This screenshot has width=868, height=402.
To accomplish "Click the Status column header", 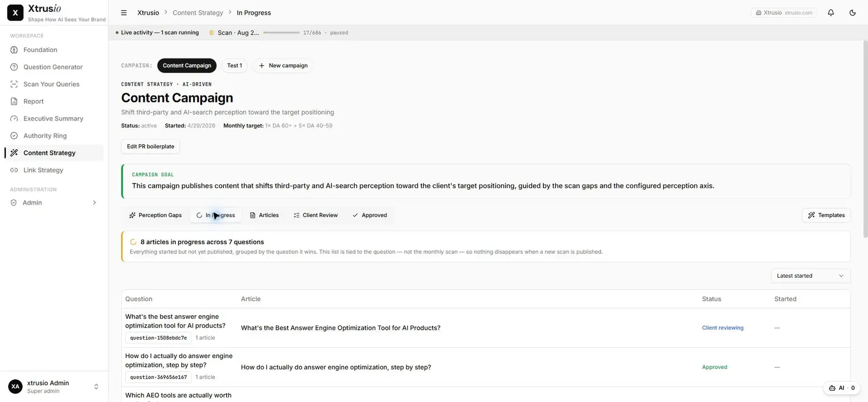I will [x=711, y=299].
